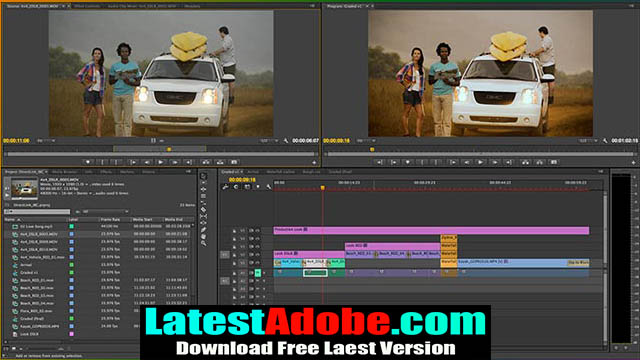This screenshot has height=360, width=640.
Task: Export a frame from Program monitor
Action: click(x=554, y=162)
